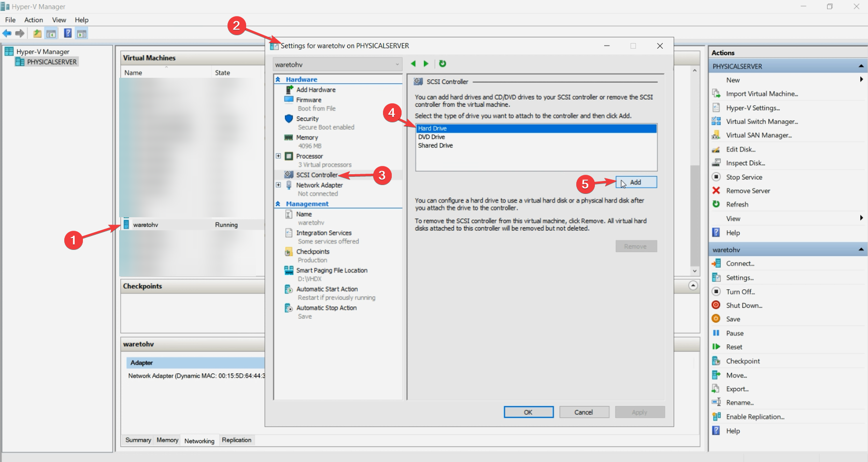868x462 pixels.
Task: Switch to the Replication tab
Action: 236,440
